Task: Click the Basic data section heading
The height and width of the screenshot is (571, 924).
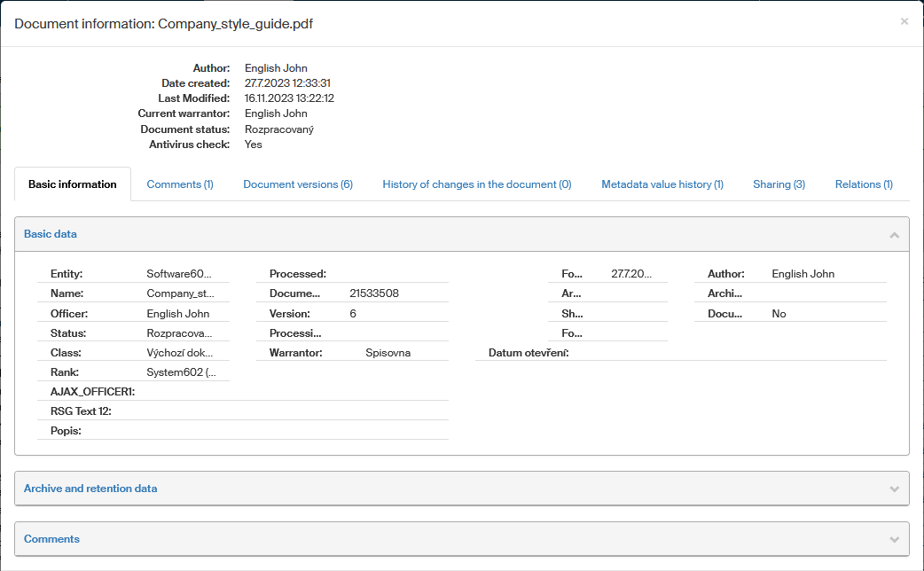Action: pyautogui.click(x=51, y=234)
